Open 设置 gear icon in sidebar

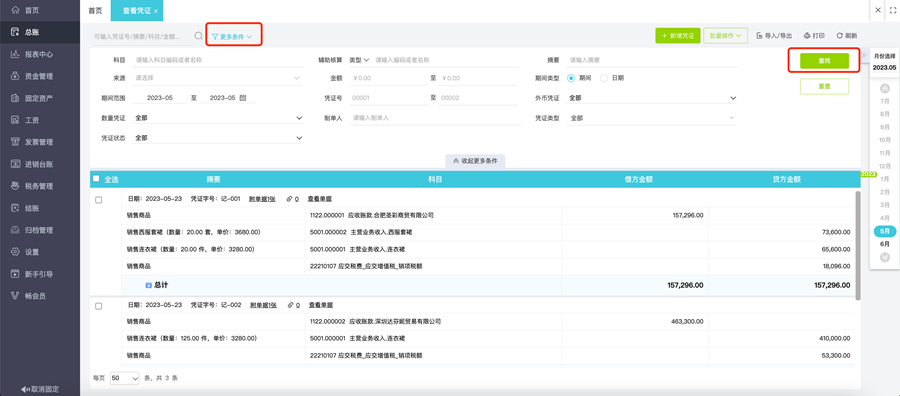coord(15,252)
